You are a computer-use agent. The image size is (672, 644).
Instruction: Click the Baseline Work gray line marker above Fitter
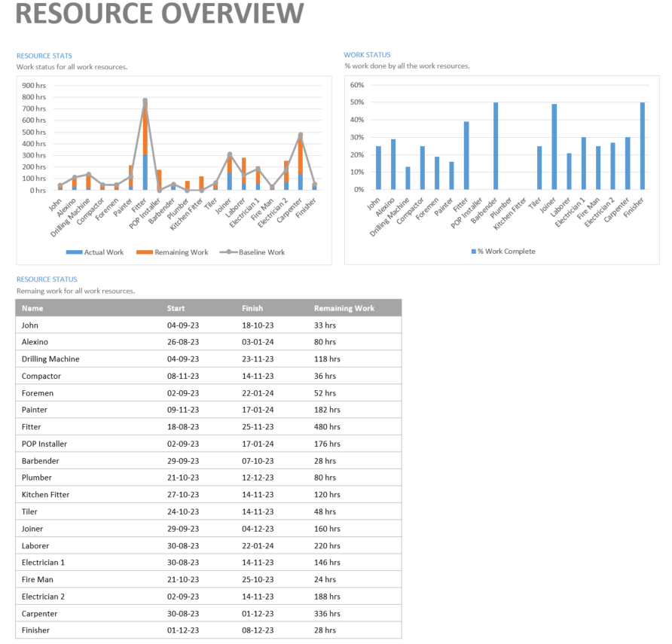(145, 100)
